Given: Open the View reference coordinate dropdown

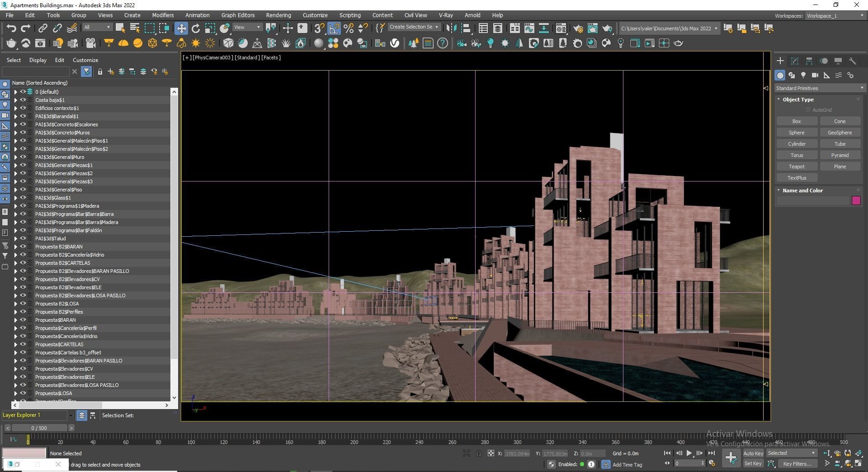Looking at the screenshot, I should [x=247, y=28].
